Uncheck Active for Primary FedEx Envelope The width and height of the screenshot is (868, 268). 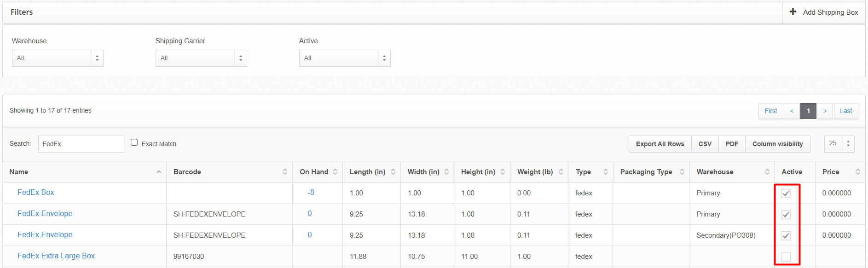click(786, 215)
